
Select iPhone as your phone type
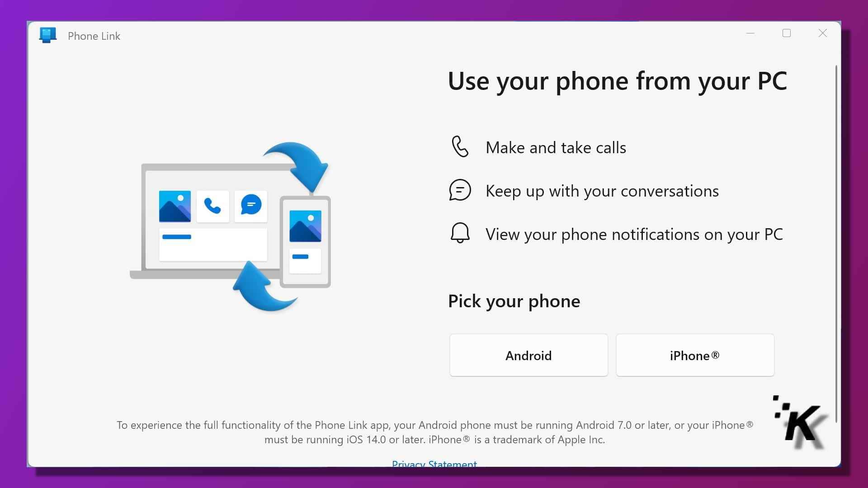tap(694, 355)
